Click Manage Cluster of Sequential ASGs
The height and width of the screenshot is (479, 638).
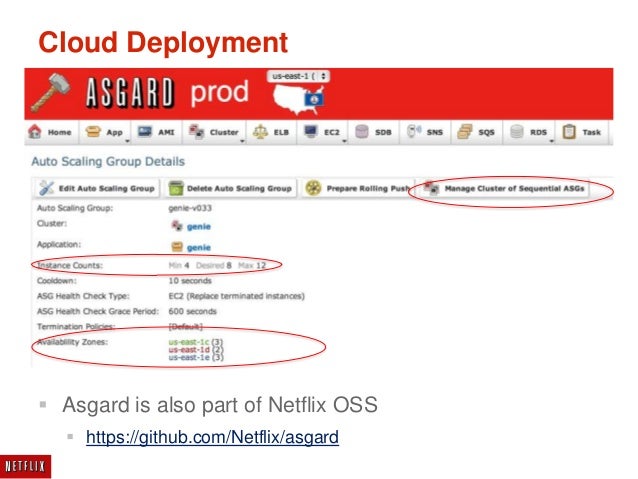click(505, 188)
